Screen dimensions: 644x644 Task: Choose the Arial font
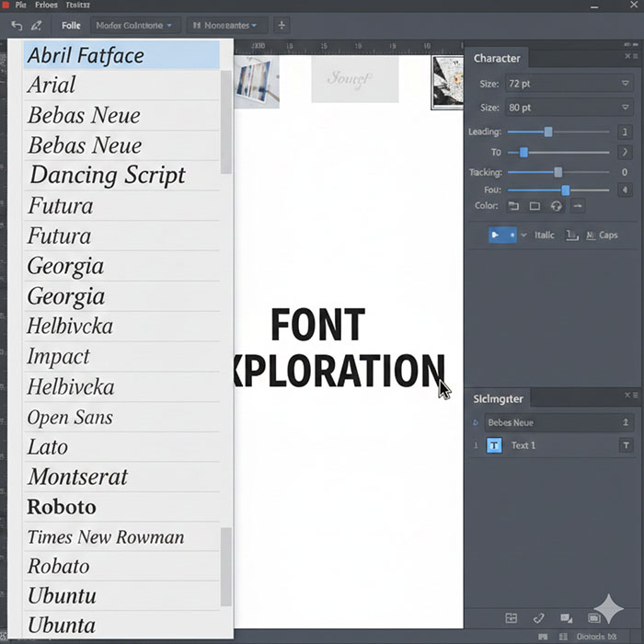point(121,85)
